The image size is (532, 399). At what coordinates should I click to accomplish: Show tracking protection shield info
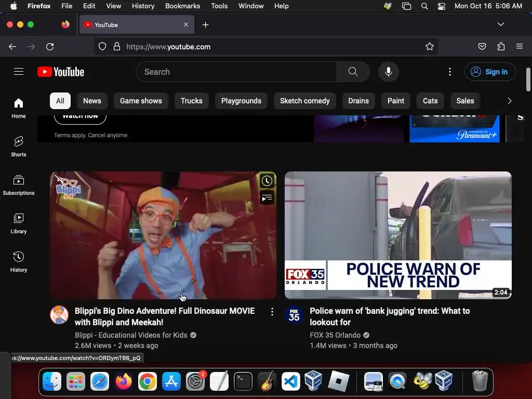coord(102,46)
